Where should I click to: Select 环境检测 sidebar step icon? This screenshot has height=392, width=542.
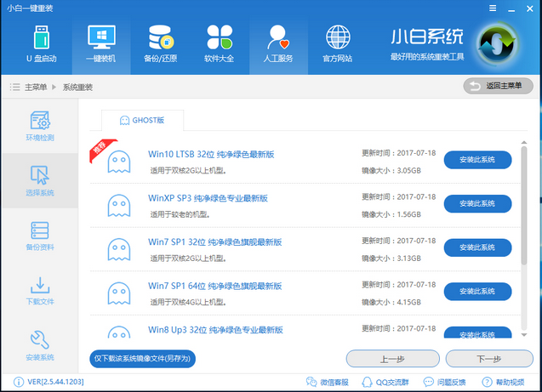(x=40, y=120)
